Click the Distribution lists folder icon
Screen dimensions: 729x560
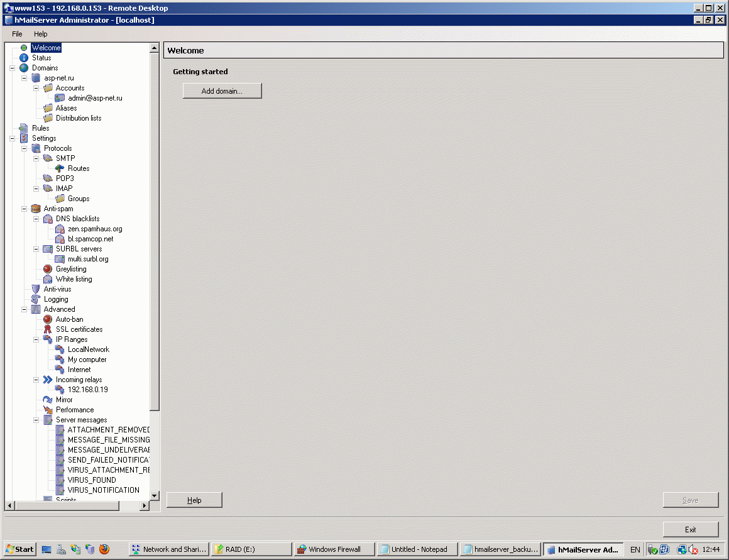[47, 118]
